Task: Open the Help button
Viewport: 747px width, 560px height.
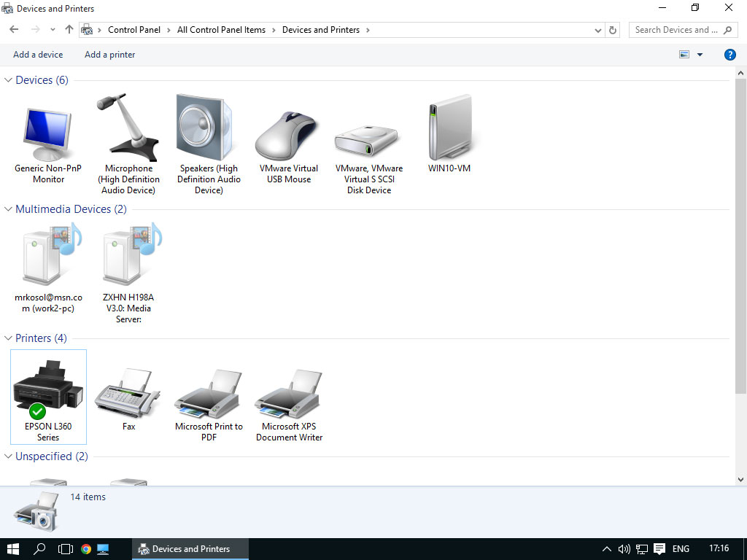Action: click(729, 55)
